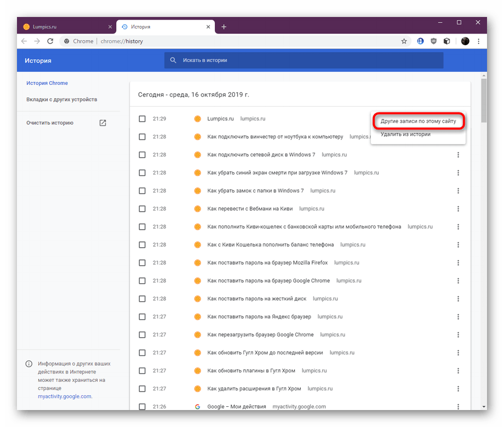Click the info icon near Информация о других
The height and width of the screenshot is (427, 504).
tap(29, 364)
